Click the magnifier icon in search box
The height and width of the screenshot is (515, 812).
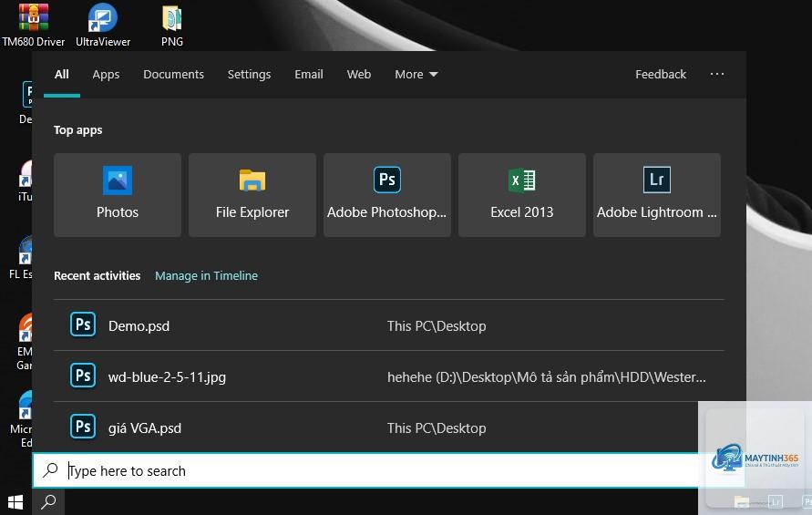pyautogui.click(x=51, y=470)
